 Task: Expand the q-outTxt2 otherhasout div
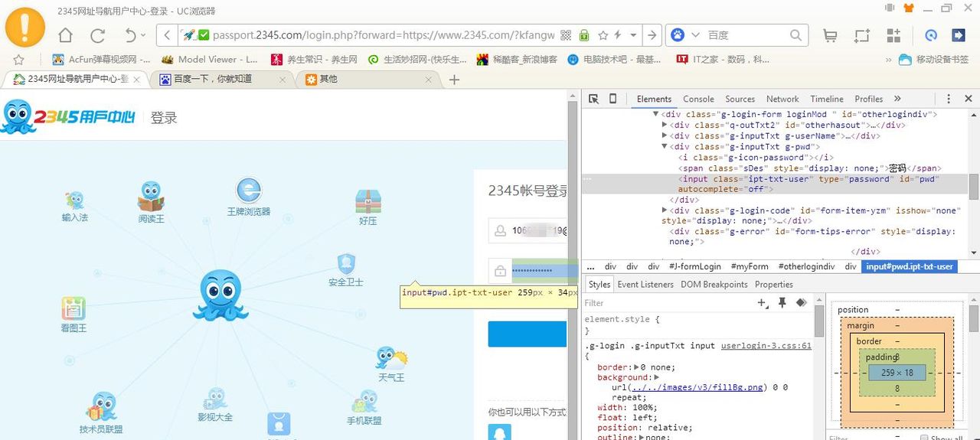pyautogui.click(x=665, y=125)
